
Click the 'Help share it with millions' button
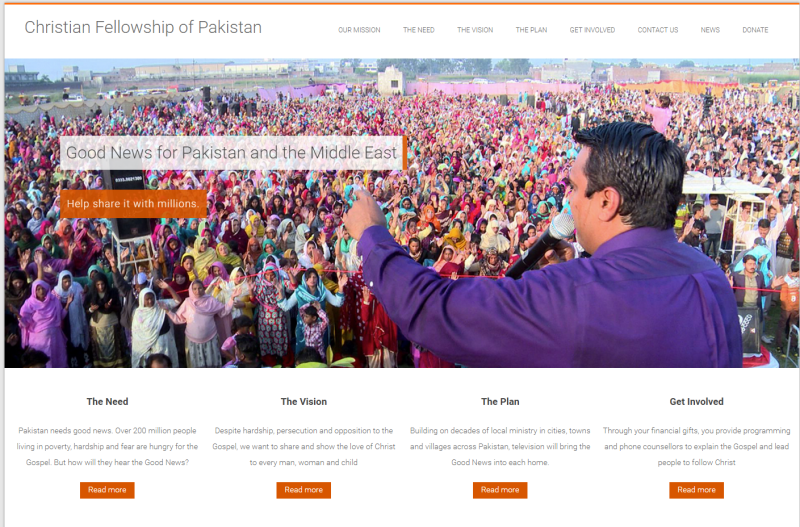click(x=133, y=204)
